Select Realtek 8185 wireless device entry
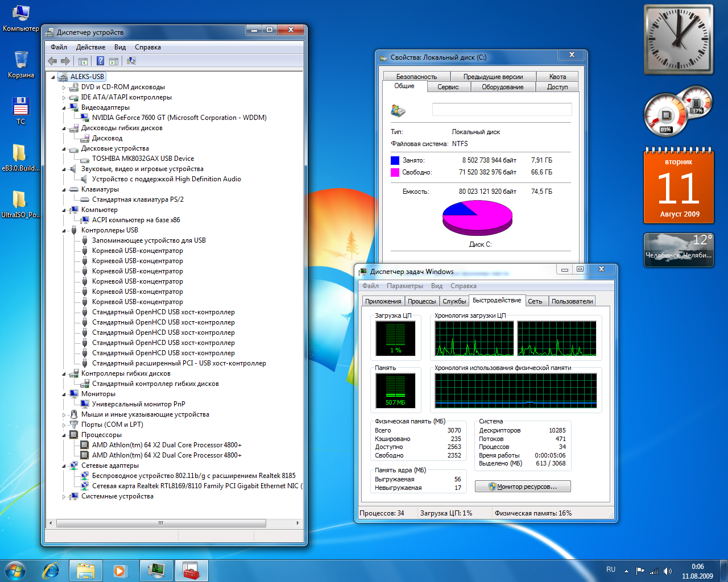Image resolution: width=728 pixels, height=582 pixels. pos(194,476)
